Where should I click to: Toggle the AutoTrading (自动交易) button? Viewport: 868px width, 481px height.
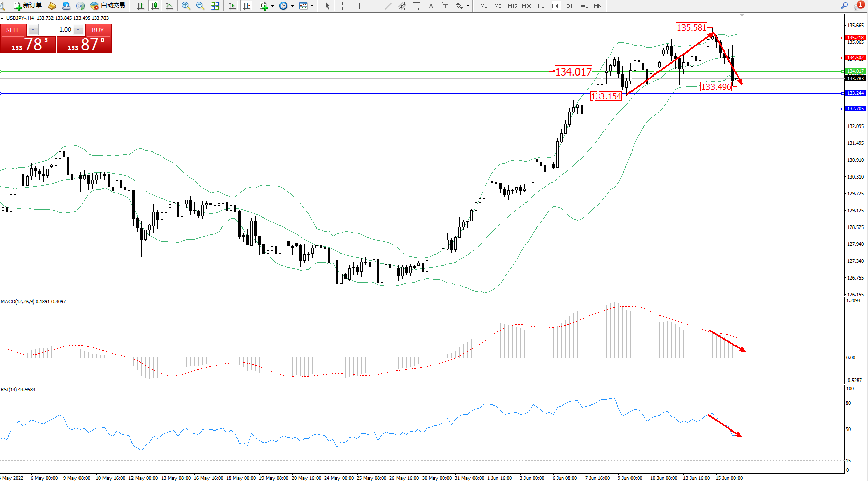point(108,6)
